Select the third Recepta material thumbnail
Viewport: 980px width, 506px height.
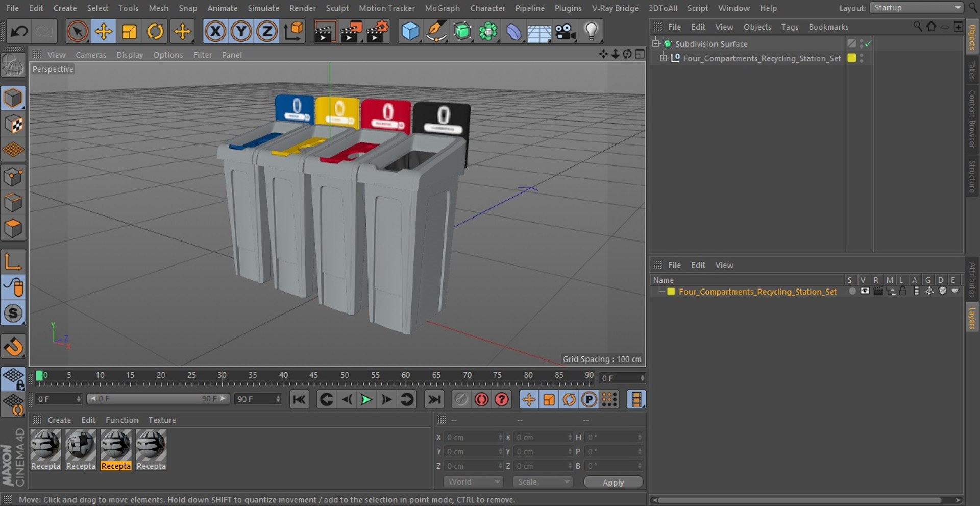116,449
